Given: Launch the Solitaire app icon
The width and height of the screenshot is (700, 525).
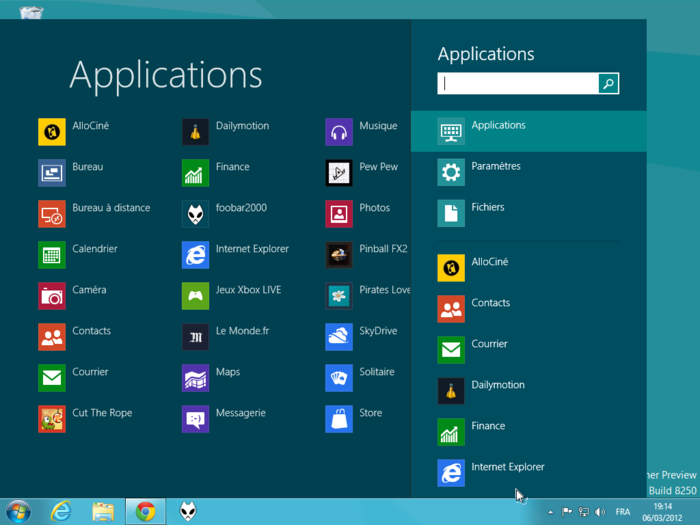Looking at the screenshot, I should tap(339, 378).
